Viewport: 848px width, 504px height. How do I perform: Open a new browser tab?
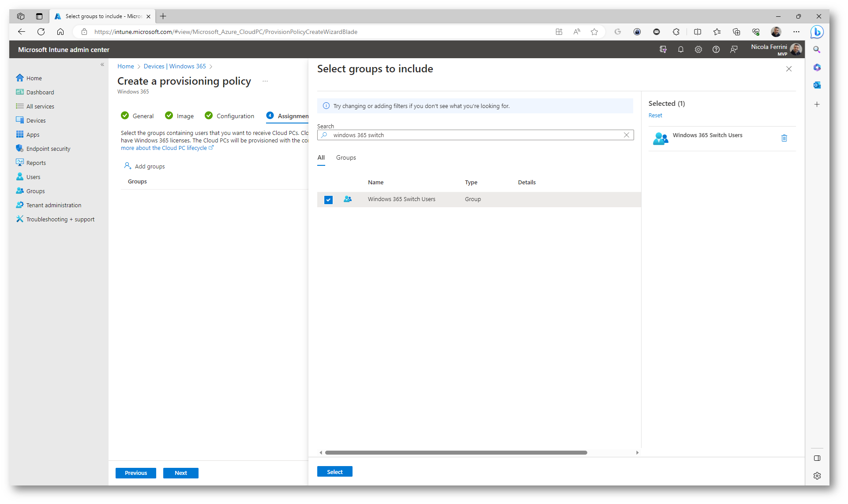(163, 16)
